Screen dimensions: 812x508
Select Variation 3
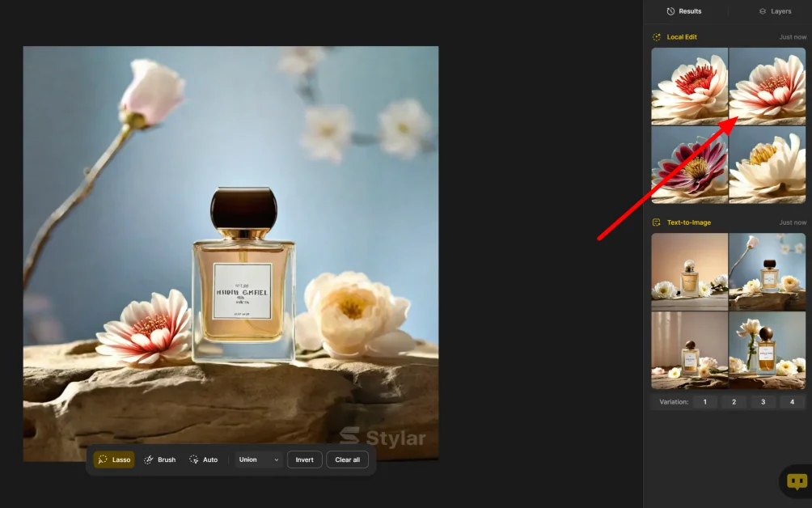coord(763,402)
